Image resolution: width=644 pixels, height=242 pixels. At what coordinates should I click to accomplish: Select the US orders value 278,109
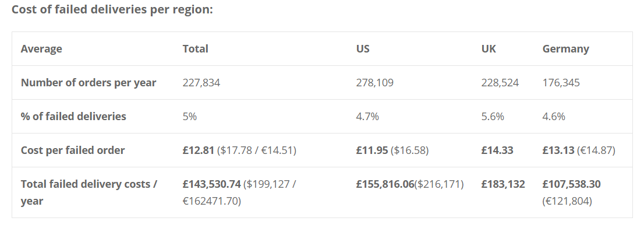(x=374, y=83)
